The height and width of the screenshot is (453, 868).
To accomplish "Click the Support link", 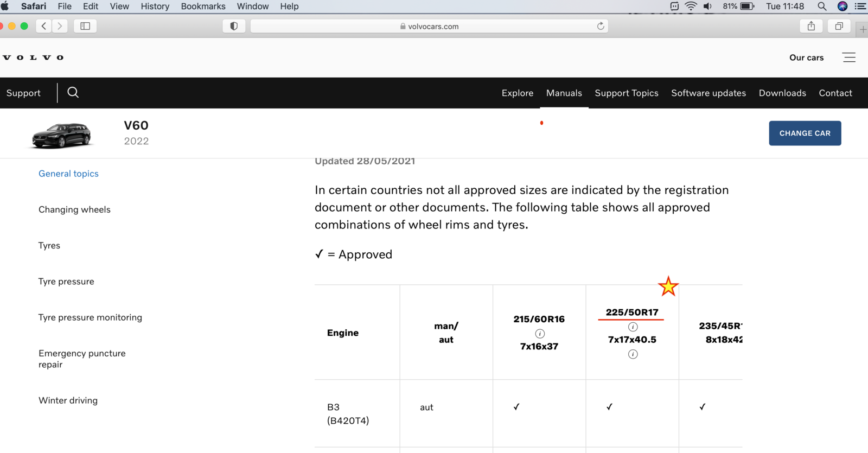I will coord(23,93).
